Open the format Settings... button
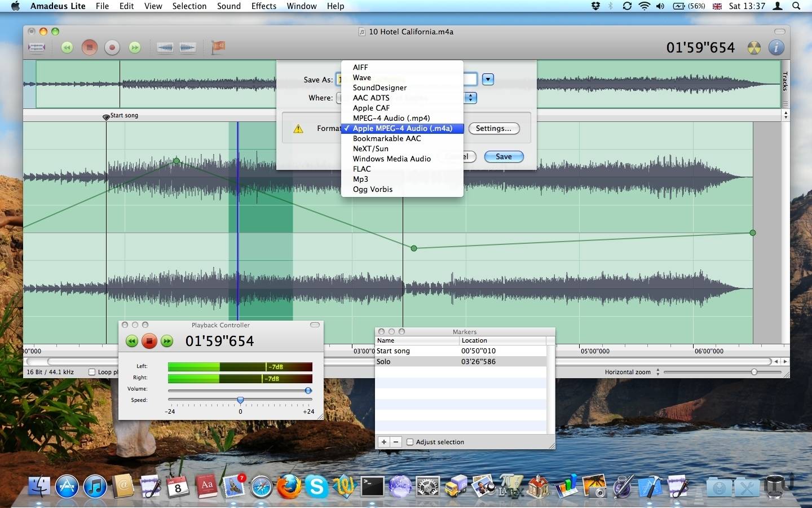The image size is (812, 508). coord(493,129)
